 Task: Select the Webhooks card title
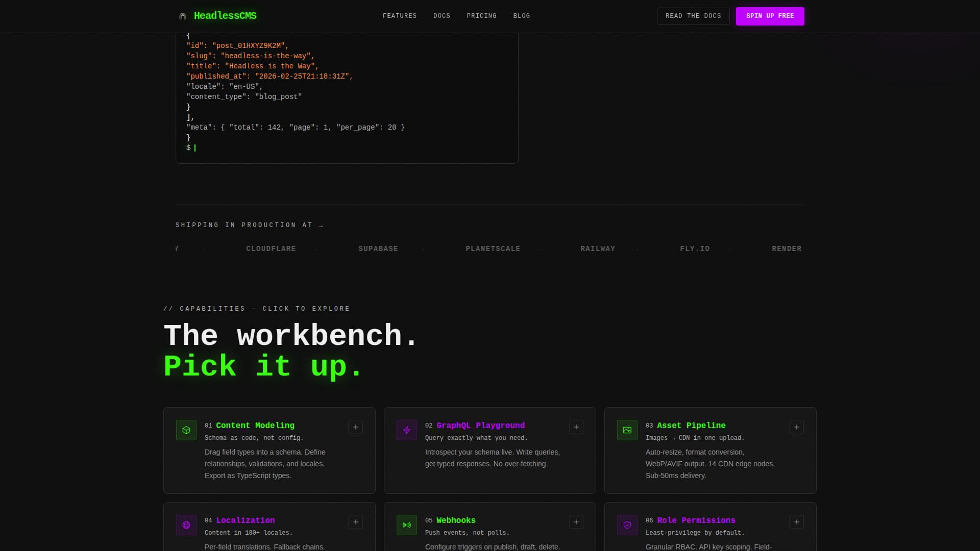point(456,520)
